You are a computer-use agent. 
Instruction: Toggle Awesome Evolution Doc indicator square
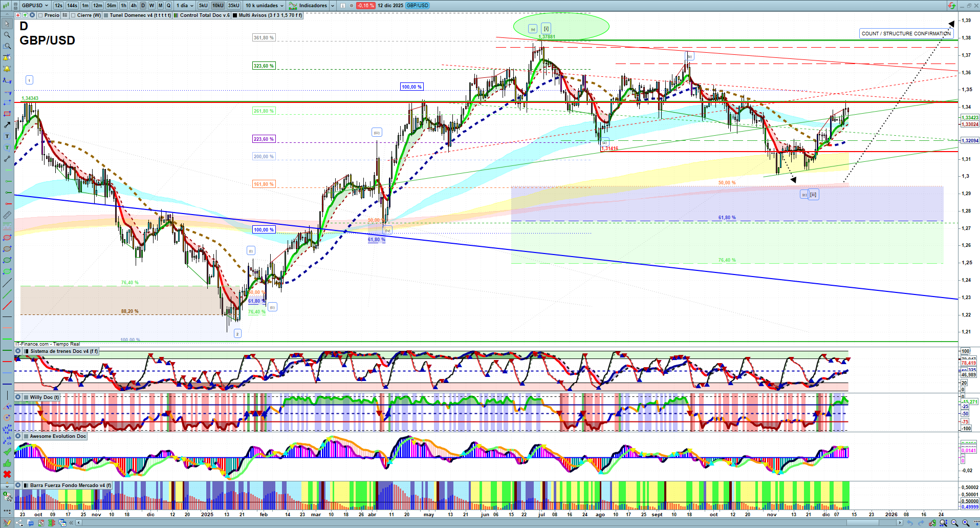click(26, 436)
